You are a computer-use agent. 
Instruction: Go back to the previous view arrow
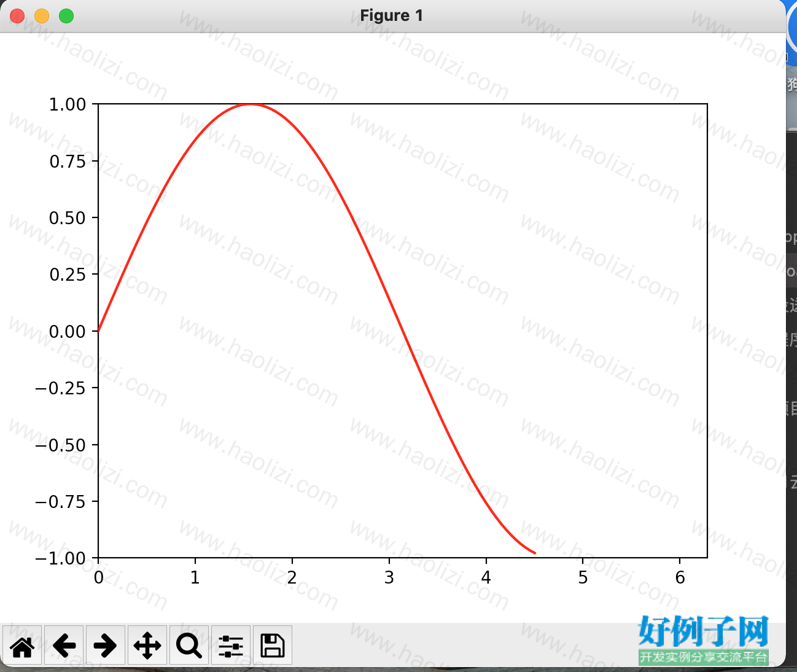click(64, 645)
